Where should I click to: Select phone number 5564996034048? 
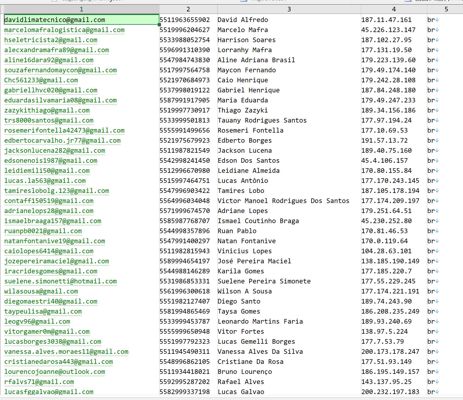[185, 201]
